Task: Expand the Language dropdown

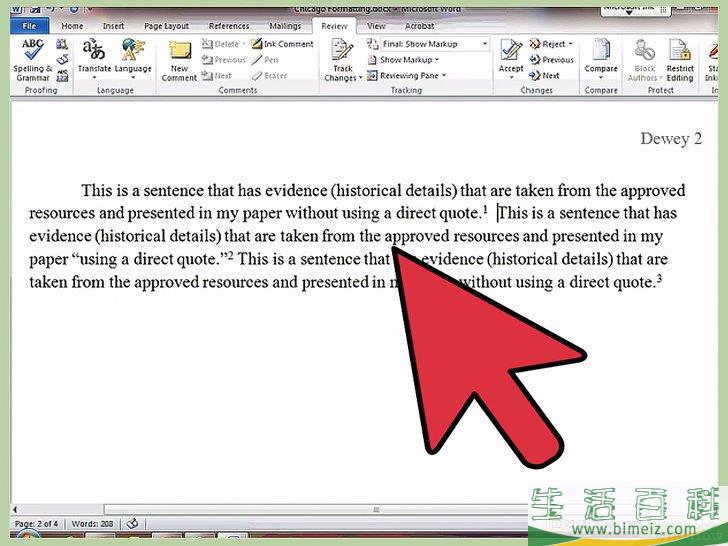Action: (x=133, y=78)
